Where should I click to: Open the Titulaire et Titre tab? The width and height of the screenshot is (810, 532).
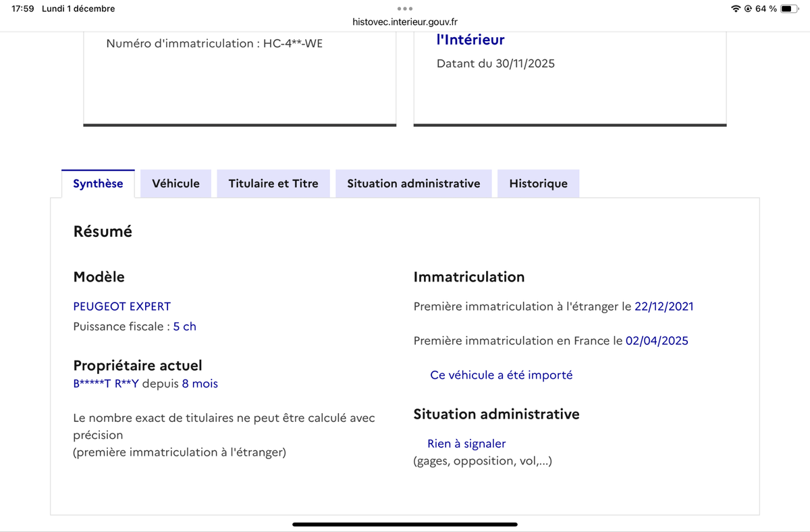pyautogui.click(x=273, y=184)
